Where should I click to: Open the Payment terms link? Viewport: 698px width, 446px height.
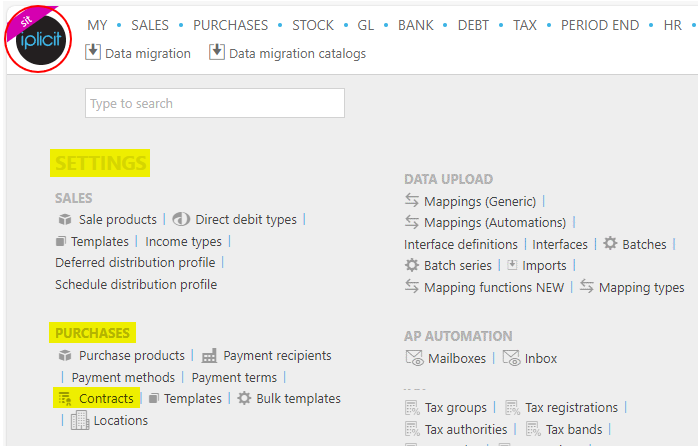pyautogui.click(x=234, y=377)
